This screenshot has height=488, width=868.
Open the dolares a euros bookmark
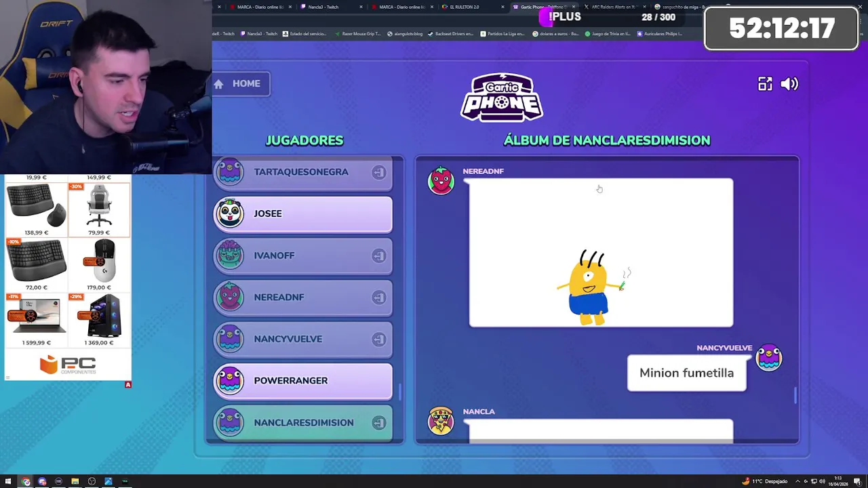(556, 33)
